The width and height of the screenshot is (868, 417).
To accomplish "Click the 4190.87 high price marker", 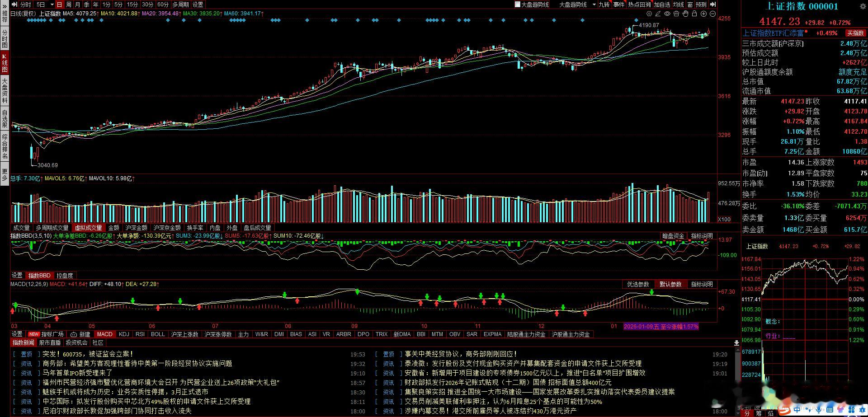I will tap(649, 25).
